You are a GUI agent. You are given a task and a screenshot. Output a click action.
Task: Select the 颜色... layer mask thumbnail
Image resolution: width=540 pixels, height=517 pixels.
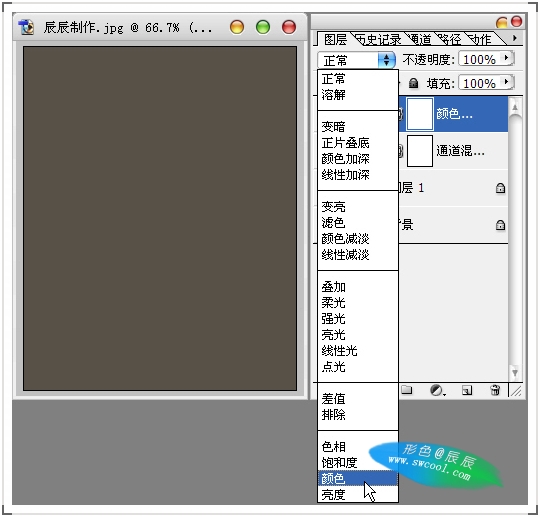point(420,114)
